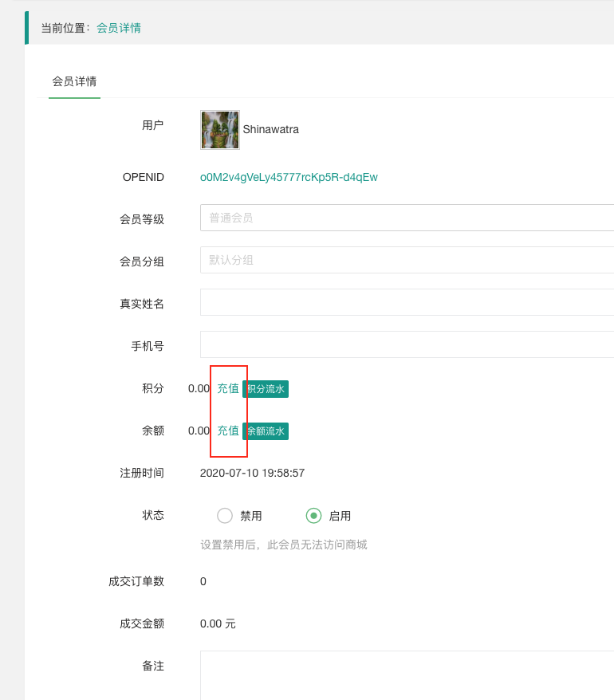The width and height of the screenshot is (614, 700).
Task: Focus the 手机号 input field
Action: (407, 344)
